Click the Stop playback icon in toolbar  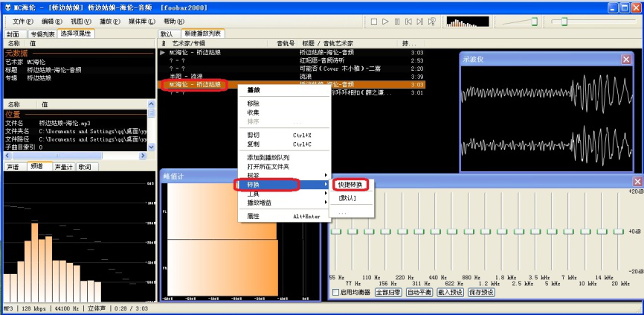point(374,22)
